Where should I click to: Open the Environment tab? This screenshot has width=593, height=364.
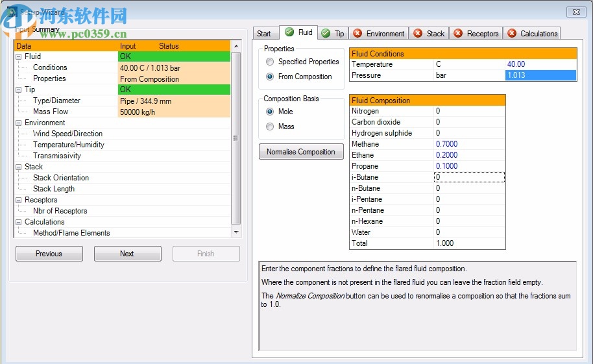pos(380,34)
